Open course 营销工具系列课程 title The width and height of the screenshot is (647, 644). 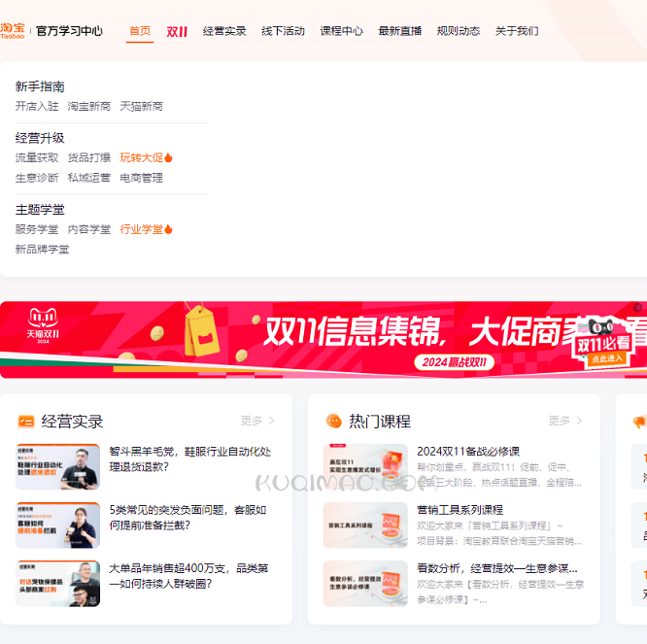point(460,510)
